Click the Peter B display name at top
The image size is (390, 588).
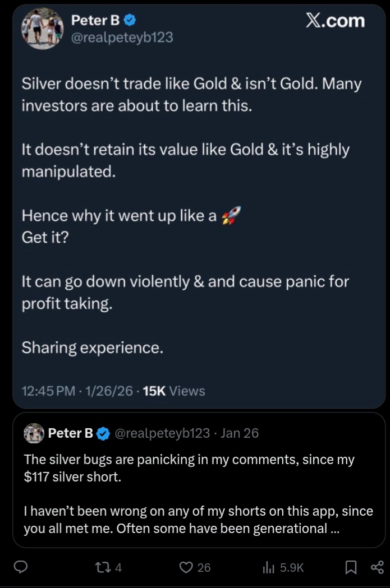pos(95,21)
